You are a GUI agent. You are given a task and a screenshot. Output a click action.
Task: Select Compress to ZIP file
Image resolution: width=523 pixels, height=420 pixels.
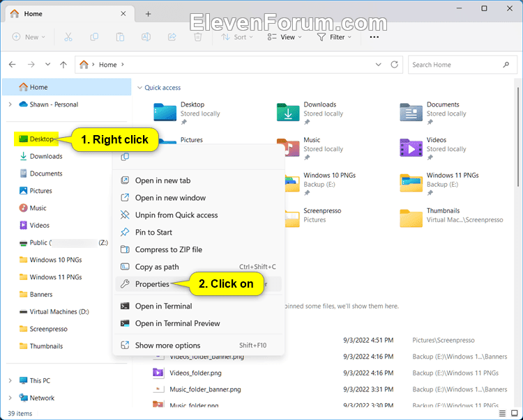199,249
